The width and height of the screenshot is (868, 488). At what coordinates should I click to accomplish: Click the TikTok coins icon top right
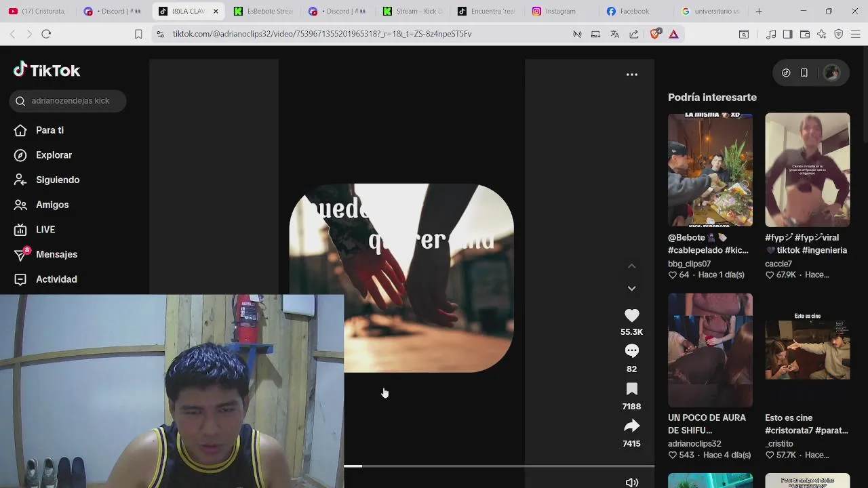click(786, 73)
